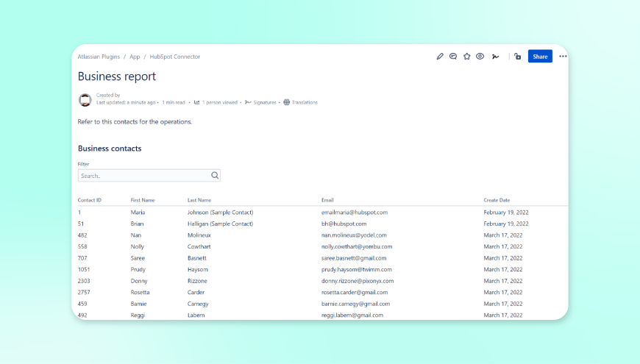Click rosetta.carder@gmail.com cell
640x364 pixels.
click(355, 292)
